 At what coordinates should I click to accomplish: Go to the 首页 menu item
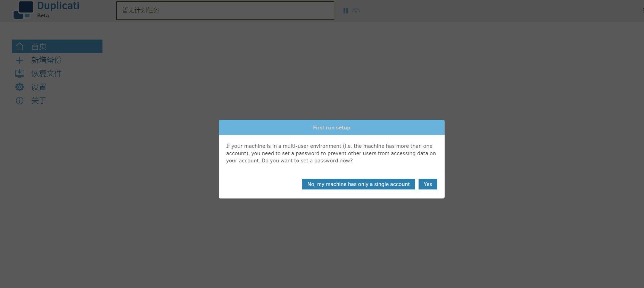point(39,46)
